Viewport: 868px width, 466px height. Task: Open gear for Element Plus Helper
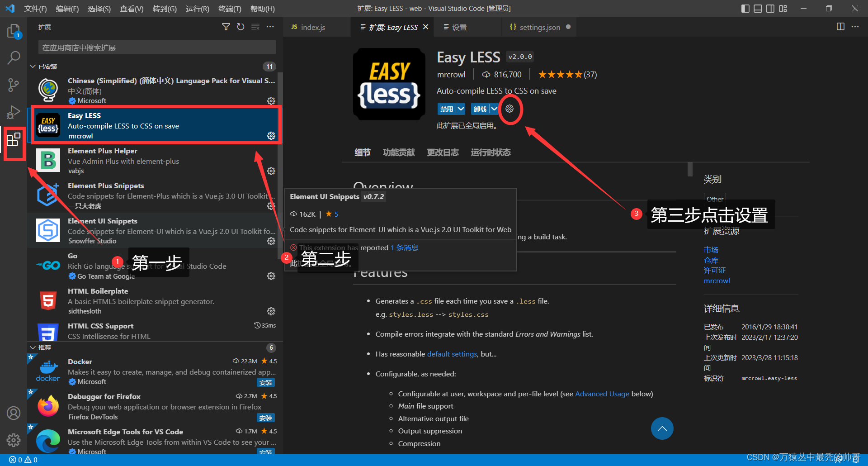pyautogui.click(x=271, y=171)
